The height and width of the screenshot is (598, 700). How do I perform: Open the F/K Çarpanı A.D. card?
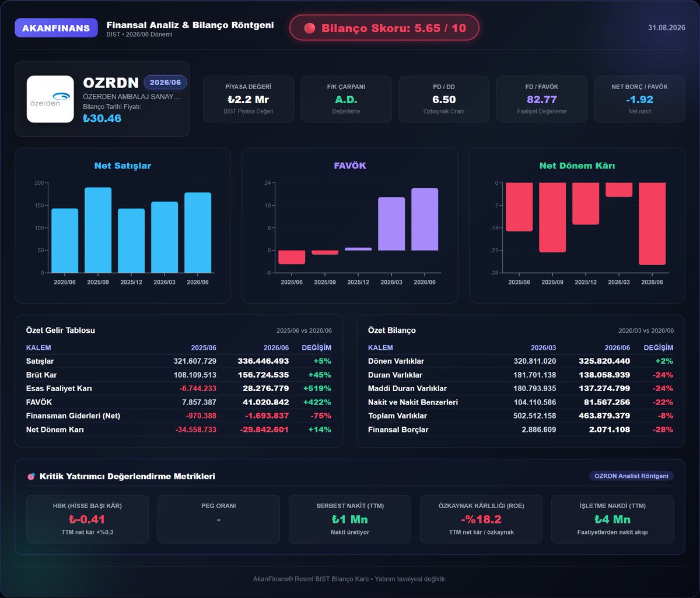pos(346,99)
